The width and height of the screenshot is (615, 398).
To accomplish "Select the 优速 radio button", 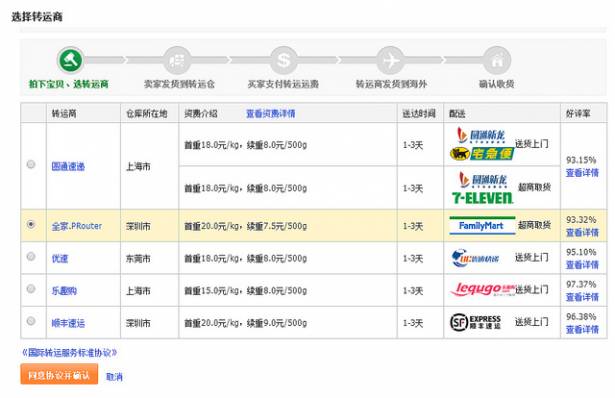I will click(x=31, y=256).
